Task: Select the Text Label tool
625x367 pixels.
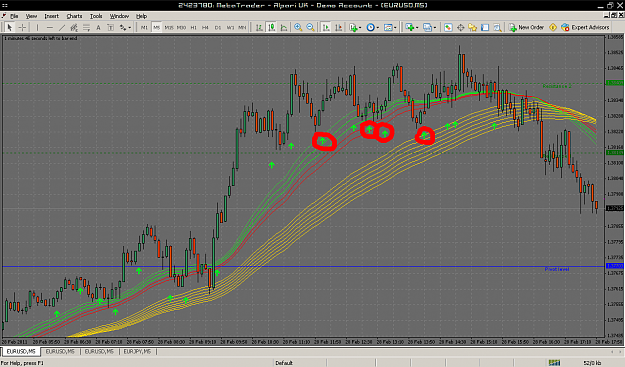Action: 110,27
